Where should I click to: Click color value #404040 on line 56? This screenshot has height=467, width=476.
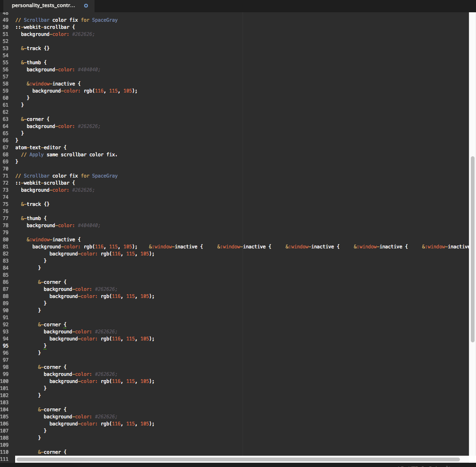pyautogui.click(x=89, y=69)
